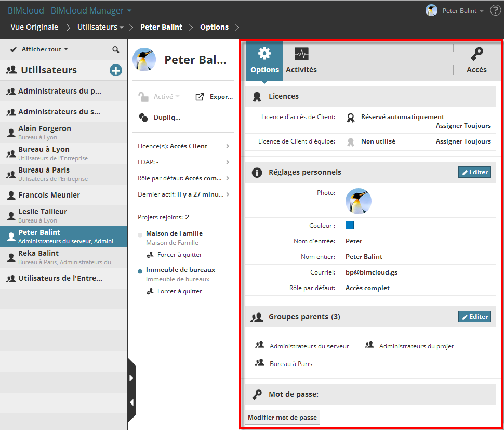Click Modifier mot de passe button

pos(282,417)
